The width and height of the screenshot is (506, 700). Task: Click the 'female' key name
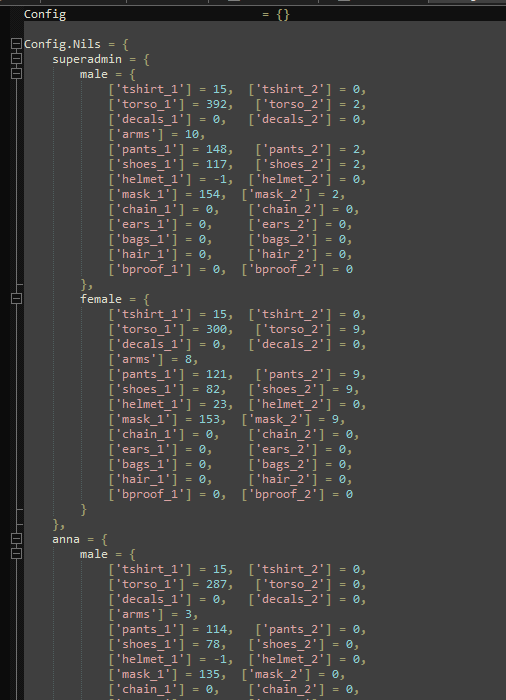point(100,299)
